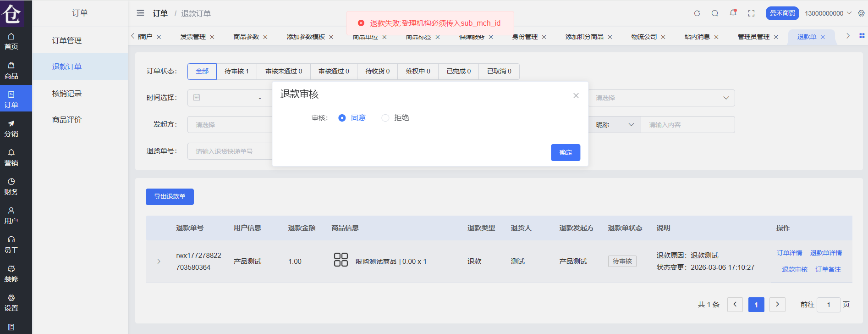Viewport: 868px width, 334px height.
Task: Open the tab grid menu icon
Action: [x=862, y=36]
